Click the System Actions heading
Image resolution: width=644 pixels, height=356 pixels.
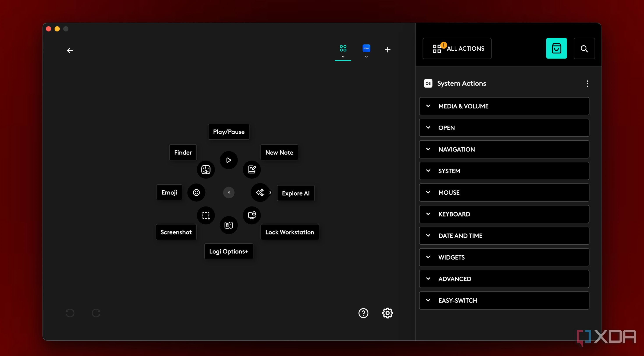[461, 83]
